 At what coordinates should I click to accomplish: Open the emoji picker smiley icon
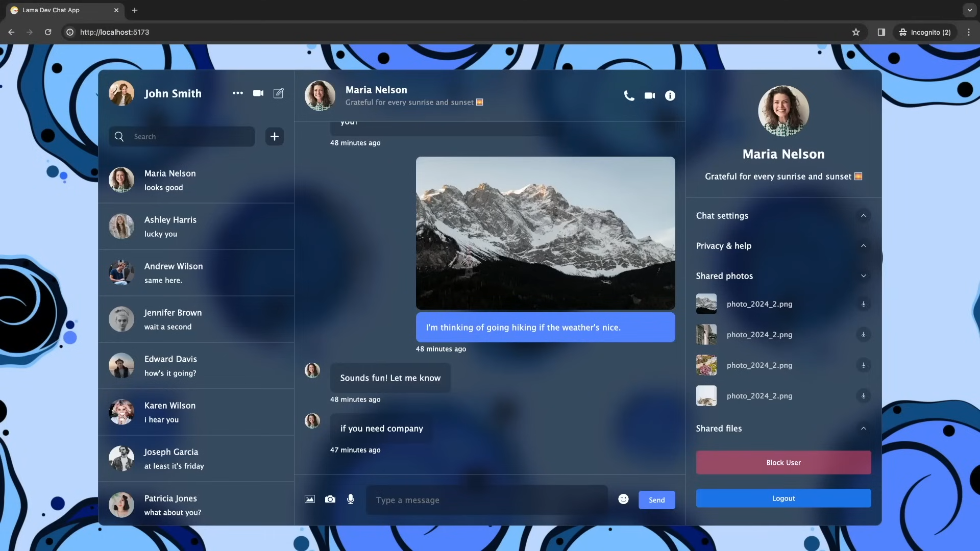(x=623, y=499)
